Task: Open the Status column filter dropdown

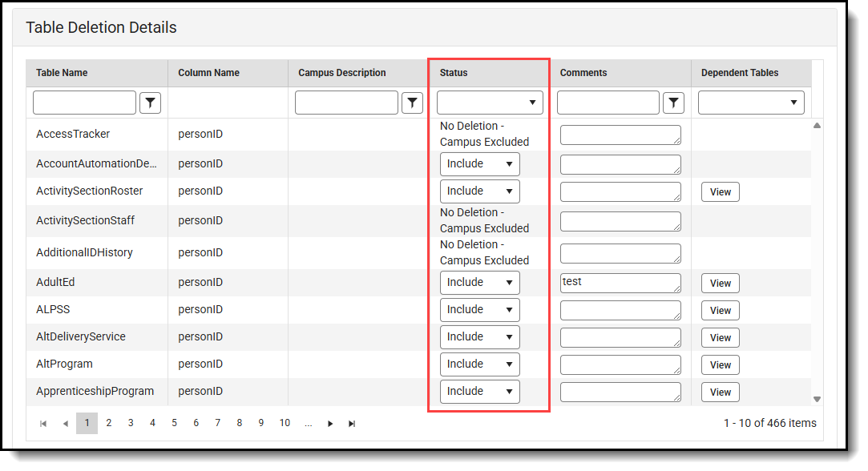Action: [489, 103]
